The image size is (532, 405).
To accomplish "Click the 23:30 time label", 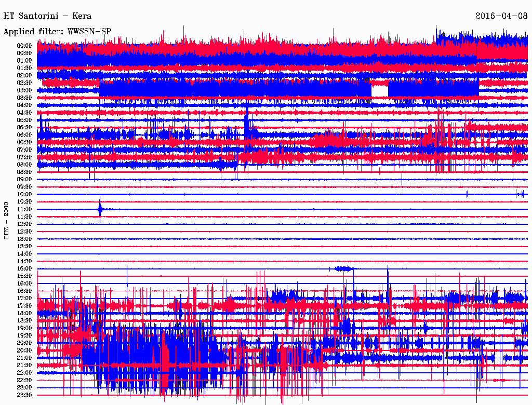I will click(24, 395).
